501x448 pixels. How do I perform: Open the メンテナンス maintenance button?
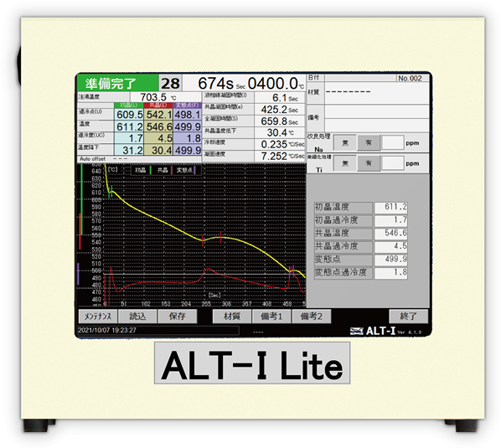pos(98,317)
